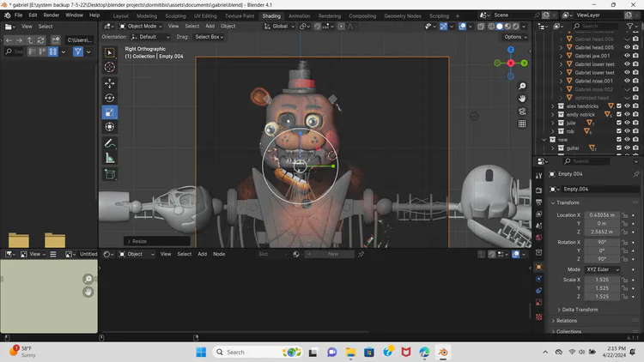Open the File menu
The height and width of the screenshot is (362, 644).
point(19,15)
